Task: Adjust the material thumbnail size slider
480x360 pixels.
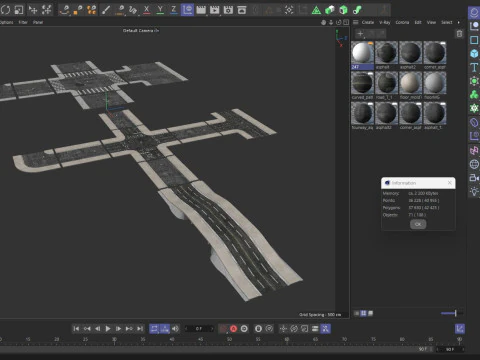Action: click(x=452, y=313)
